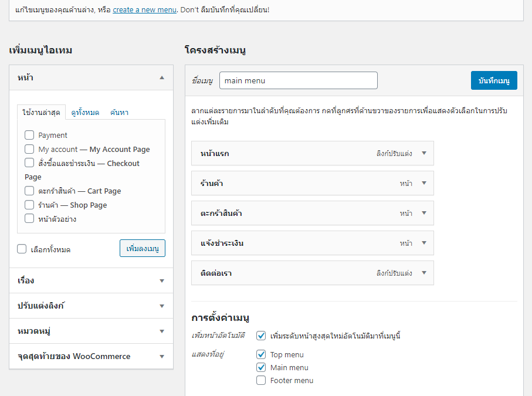Switch to the ดูทั้งหมด tab
The image size is (532, 396).
point(85,113)
